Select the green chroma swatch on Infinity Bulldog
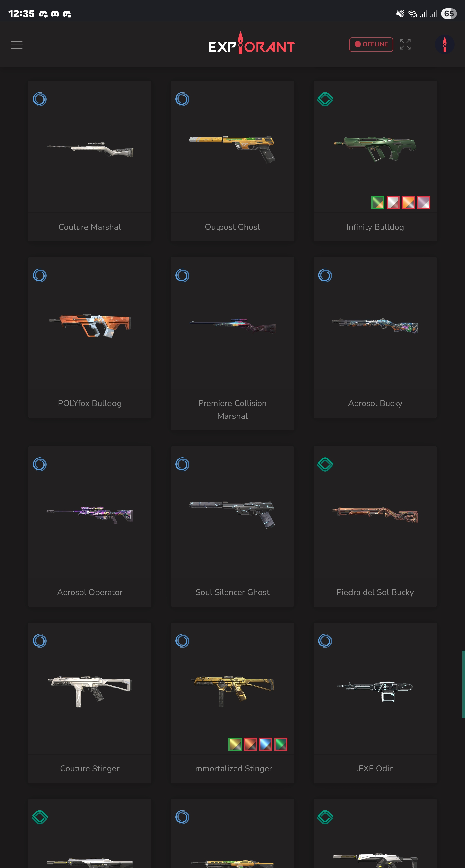The width and height of the screenshot is (465, 868). 378,203
